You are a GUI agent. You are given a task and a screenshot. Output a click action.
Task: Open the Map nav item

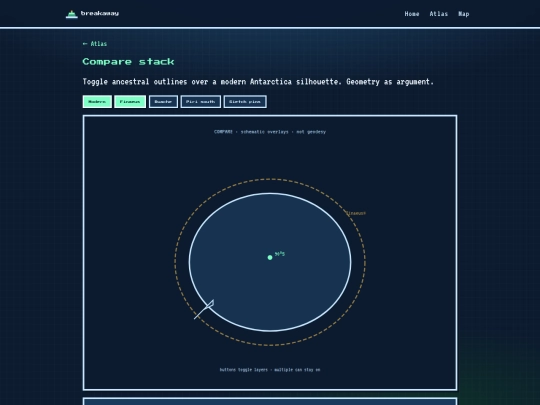pyautogui.click(x=464, y=14)
